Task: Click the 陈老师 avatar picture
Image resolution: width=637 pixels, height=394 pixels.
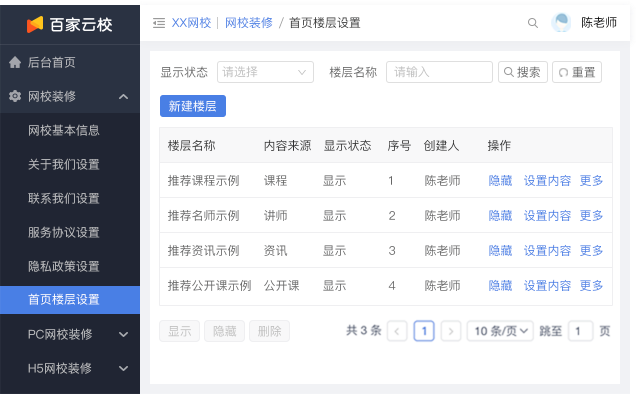Action: click(561, 23)
